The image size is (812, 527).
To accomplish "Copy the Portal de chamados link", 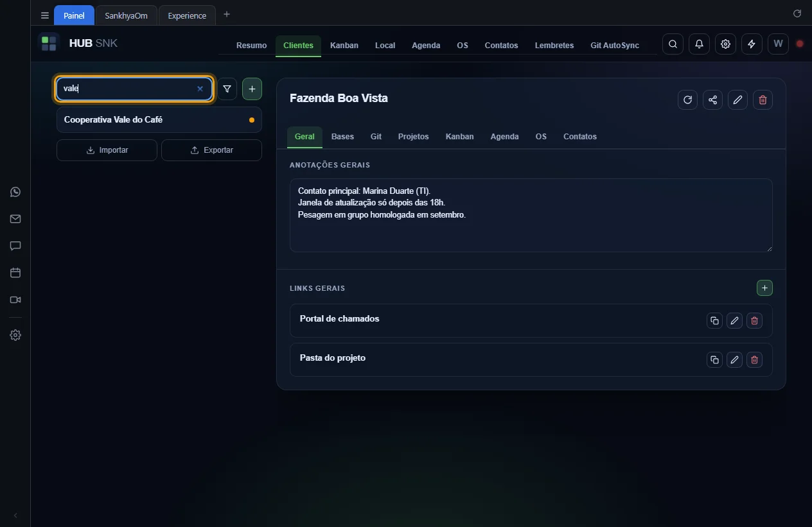I will [x=714, y=320].
